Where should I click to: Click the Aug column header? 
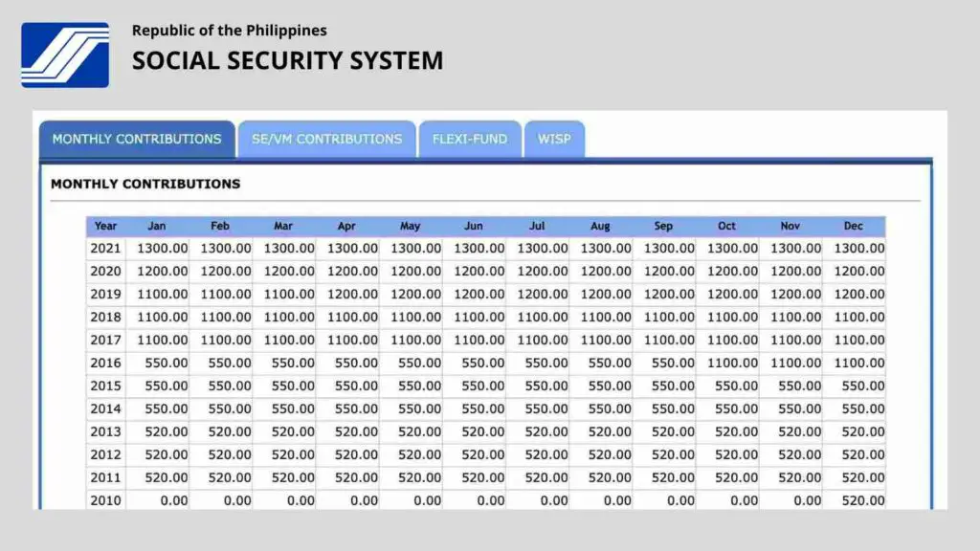[x=600, y=226]
